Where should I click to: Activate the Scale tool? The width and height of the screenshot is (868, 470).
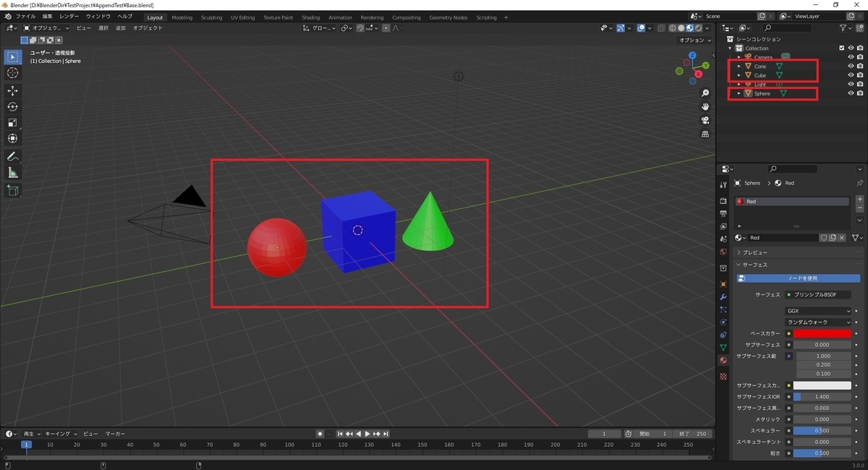13,122
